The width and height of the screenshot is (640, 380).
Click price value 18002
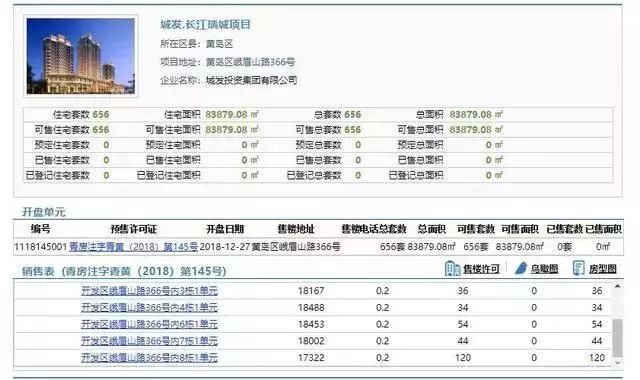tap(311, 341)
